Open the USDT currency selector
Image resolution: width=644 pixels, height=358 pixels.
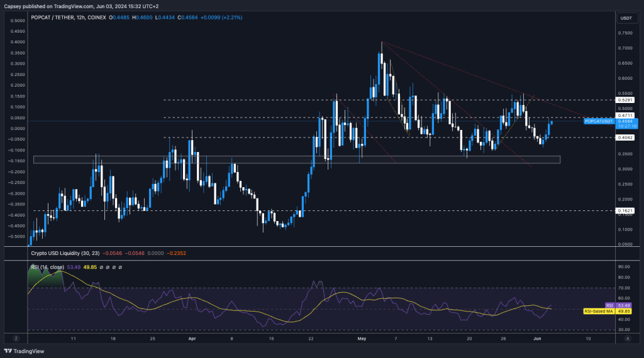(x=626, y=18)
